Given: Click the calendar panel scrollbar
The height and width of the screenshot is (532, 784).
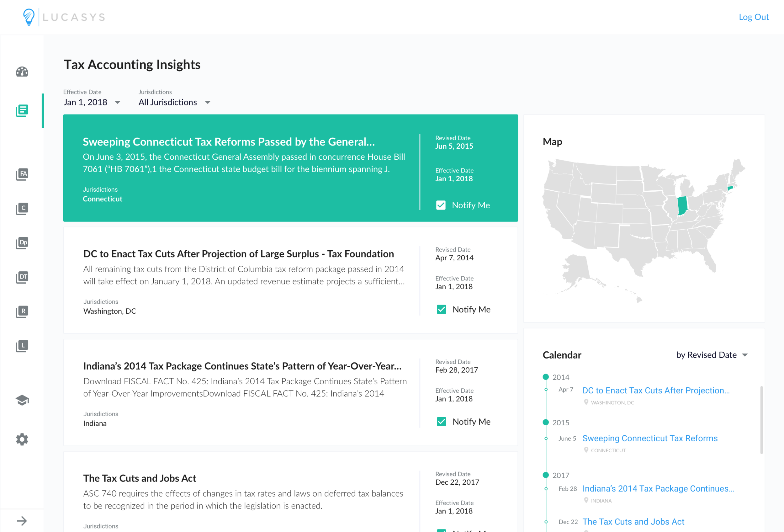Looking at the screenshot, I should (x=761, y=420).
